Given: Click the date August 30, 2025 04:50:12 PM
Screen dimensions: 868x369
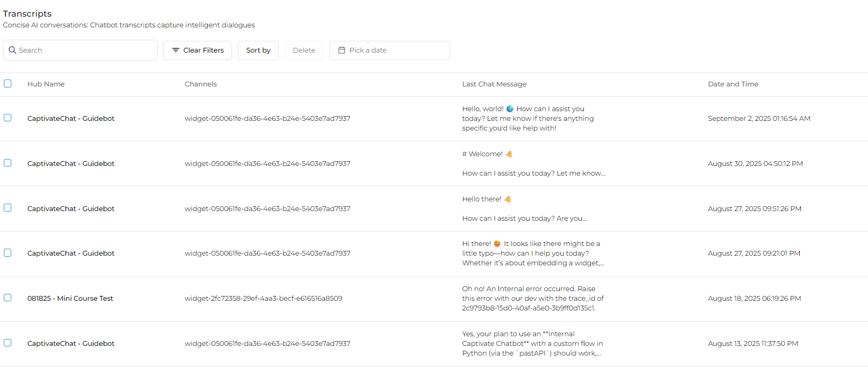Looking at the screenshot, I should [755, 164].
